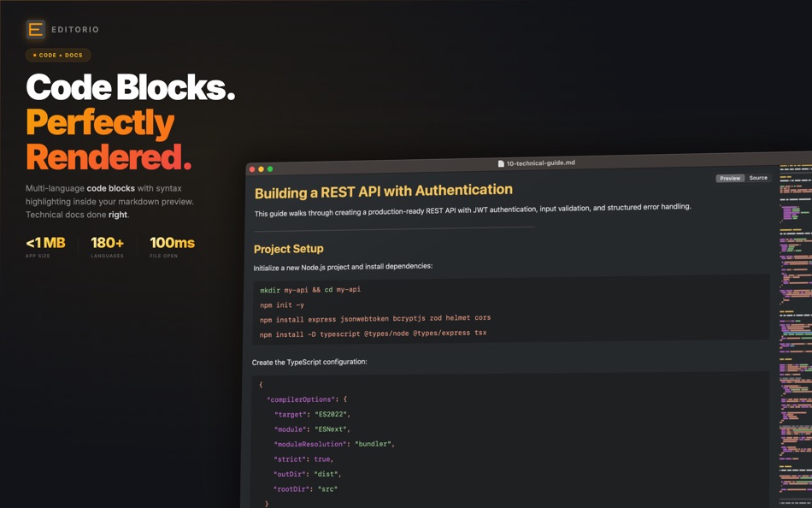The height and width of the screenshot is (508, 812).
Task: Click the CODE + DOCS badge
Action: pos(58,55)
